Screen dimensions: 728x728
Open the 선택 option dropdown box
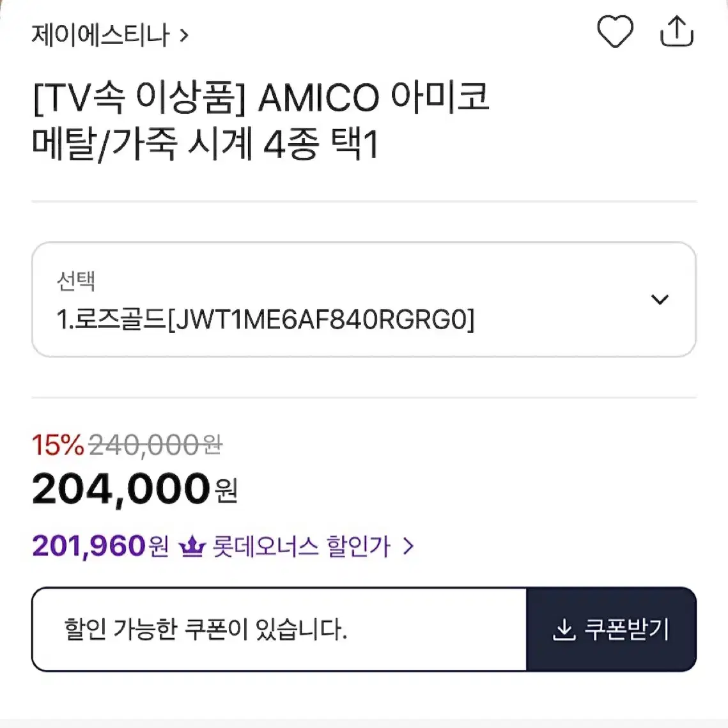pyautogui.click(x=364, y=300)
